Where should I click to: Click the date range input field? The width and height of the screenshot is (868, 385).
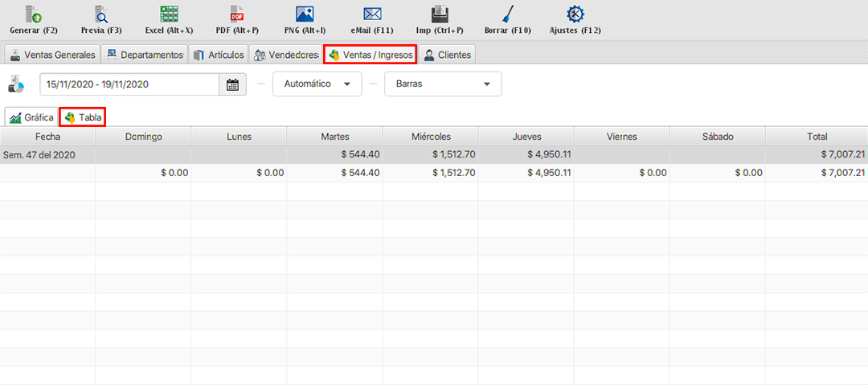click(x=129, y=84)
